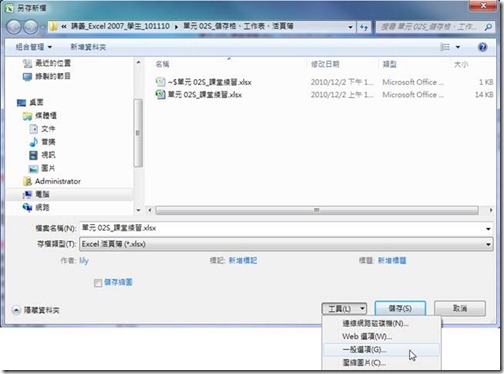The image size is (504, 374).
Task: Sort by the 大小 column header
Action: (x=461, y=64)
